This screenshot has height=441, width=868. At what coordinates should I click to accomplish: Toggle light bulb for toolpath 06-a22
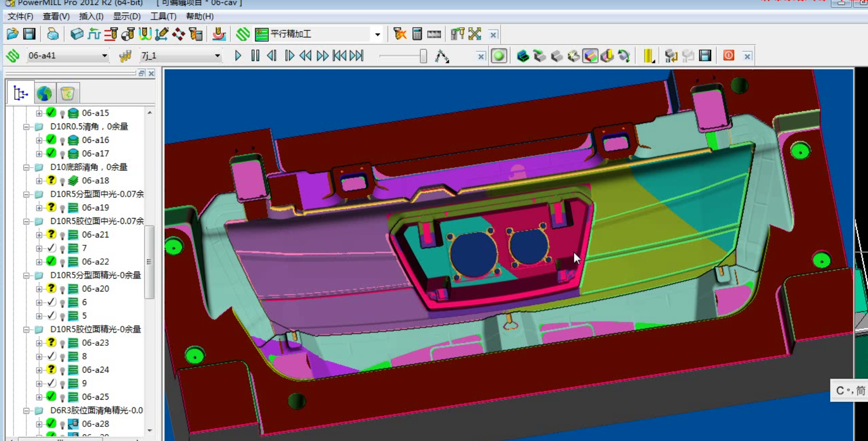[62, 262]
